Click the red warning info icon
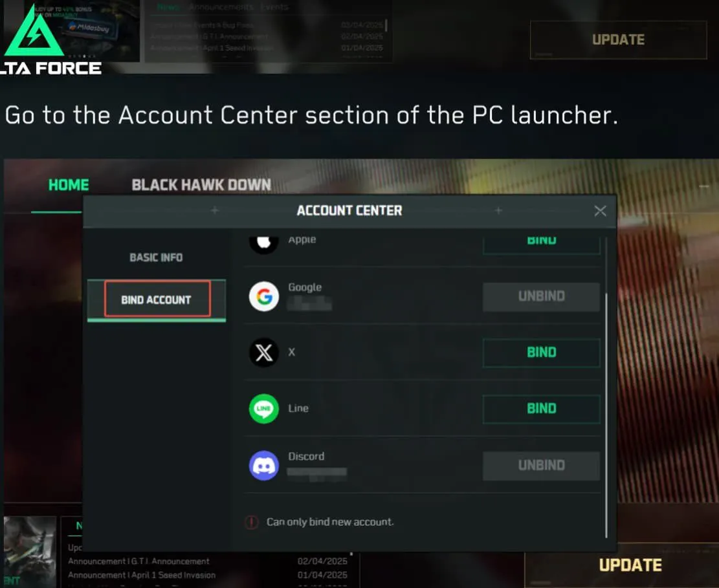 (x=251, y=522)
